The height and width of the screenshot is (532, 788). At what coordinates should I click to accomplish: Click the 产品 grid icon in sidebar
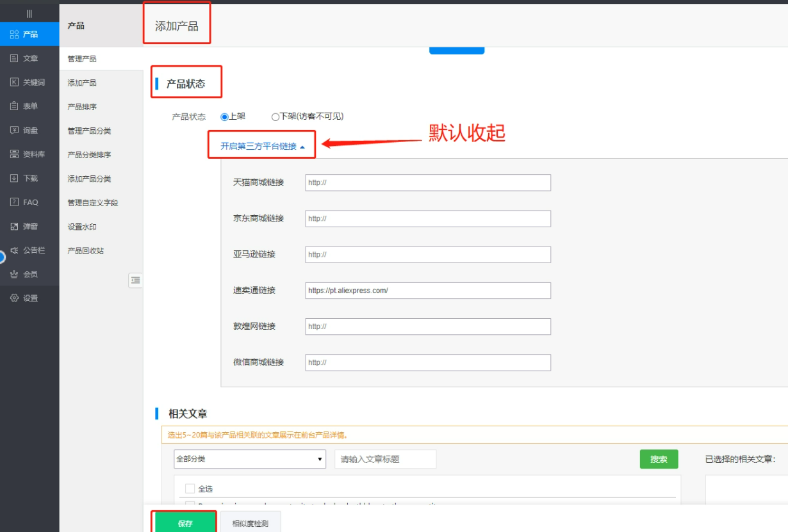coord(14,35)
